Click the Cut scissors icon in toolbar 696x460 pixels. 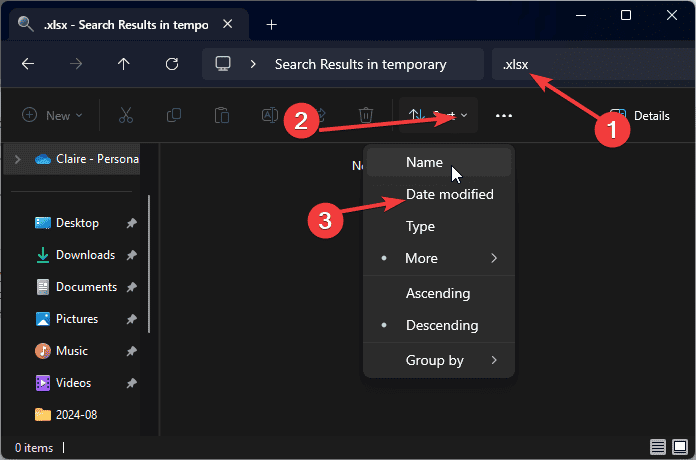coord(125,116)
